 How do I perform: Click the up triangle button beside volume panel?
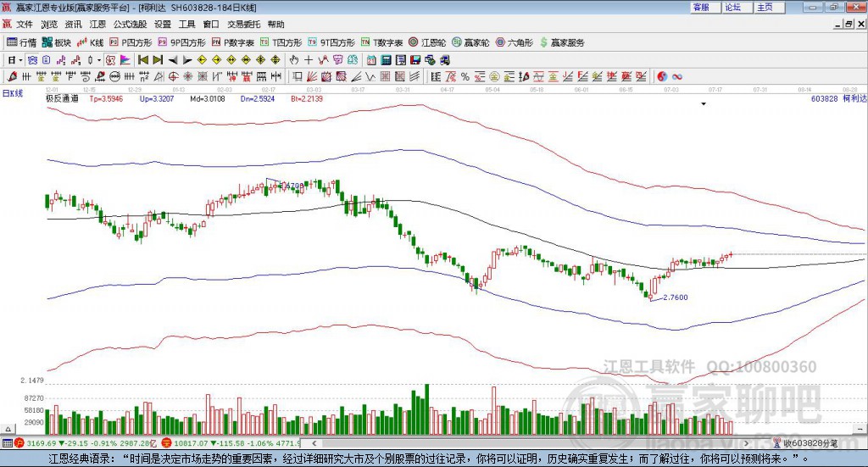coord(8,429)
